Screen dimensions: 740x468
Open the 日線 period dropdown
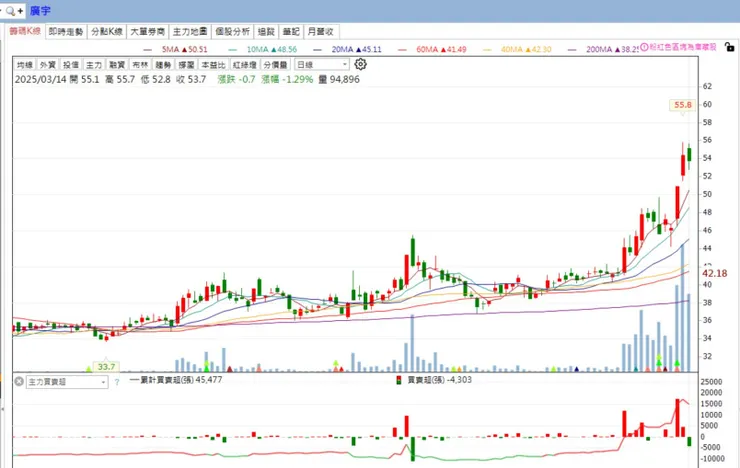pos(322,64)
